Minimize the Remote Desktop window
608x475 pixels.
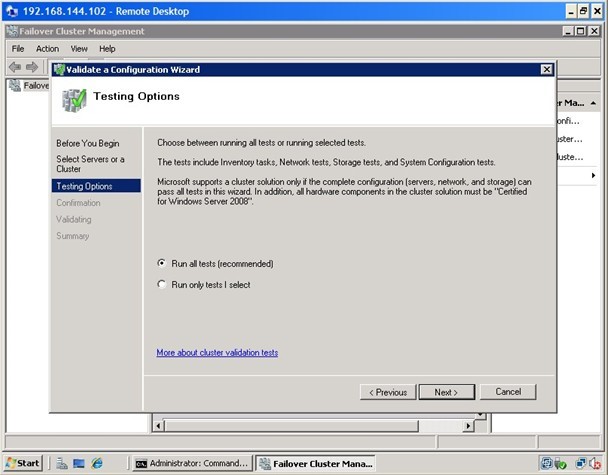pyautogui.click(x=570, y=11)
